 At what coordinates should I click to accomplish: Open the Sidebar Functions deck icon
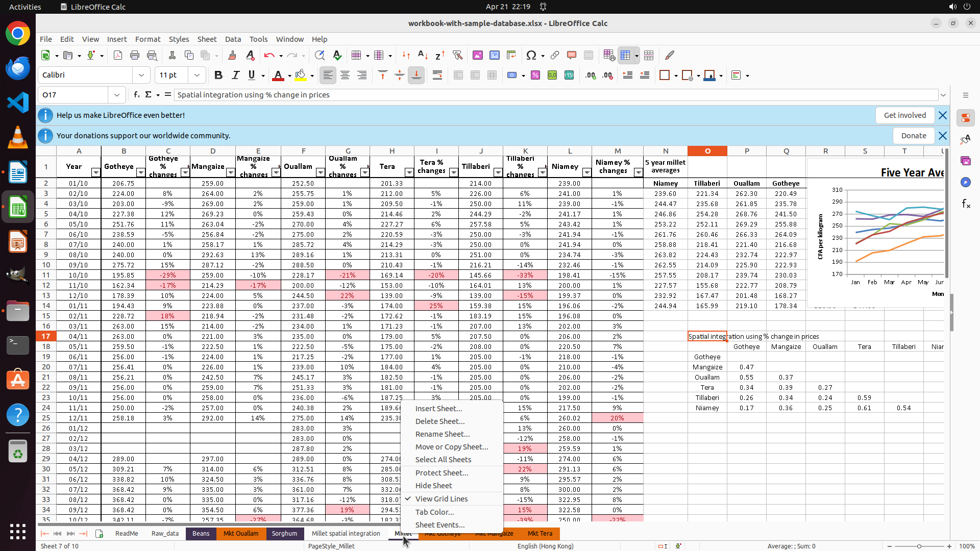[x=966, y=204]
